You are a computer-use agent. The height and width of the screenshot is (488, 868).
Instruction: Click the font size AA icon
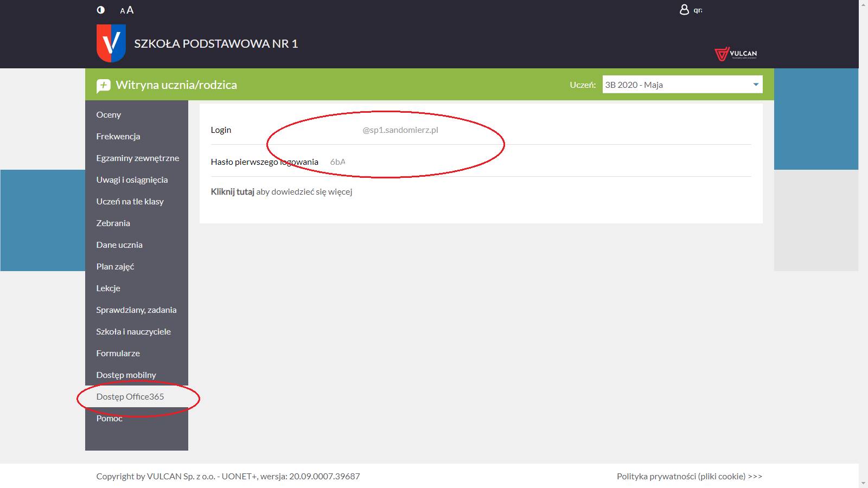click(x=126, y=10)
